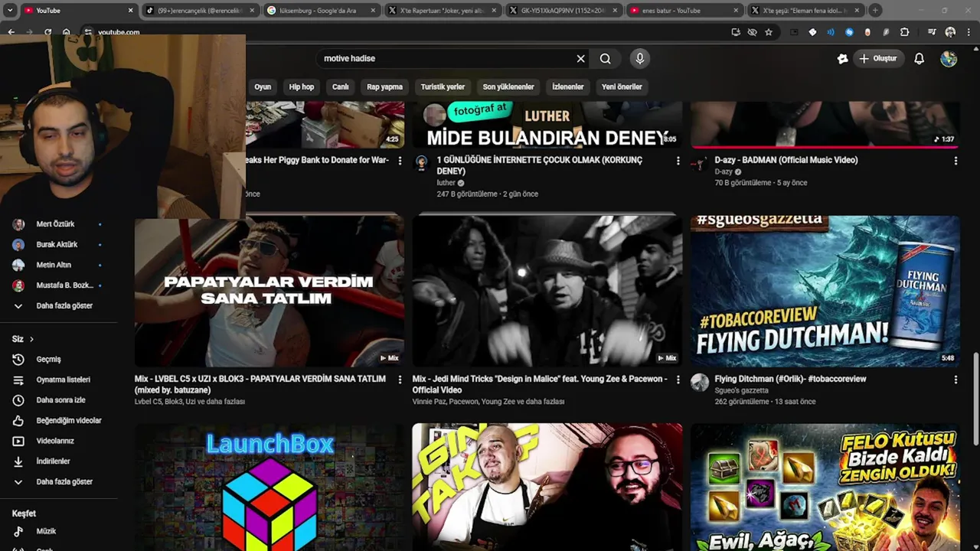This screenshot has height=551, width=980.
Task: Click the blue sound-wave extension icon
Action: click(831, 32)
